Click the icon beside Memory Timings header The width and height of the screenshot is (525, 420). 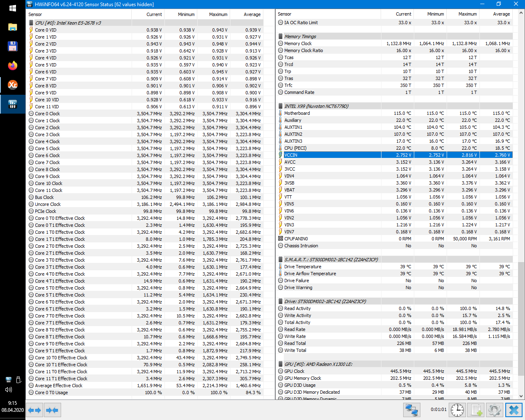(281, 37)
